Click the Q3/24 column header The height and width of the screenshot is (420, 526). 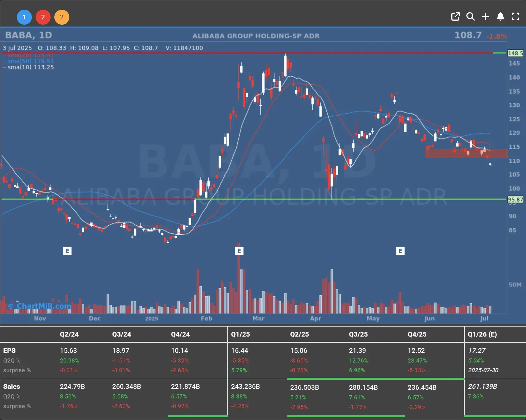pyautogui.click(x=122, y=334)
